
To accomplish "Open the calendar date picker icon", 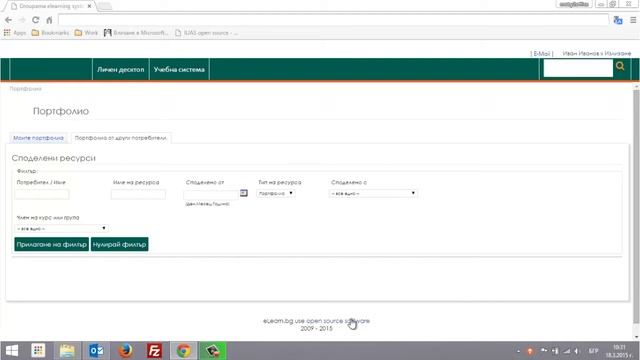I will coord(244,193).
